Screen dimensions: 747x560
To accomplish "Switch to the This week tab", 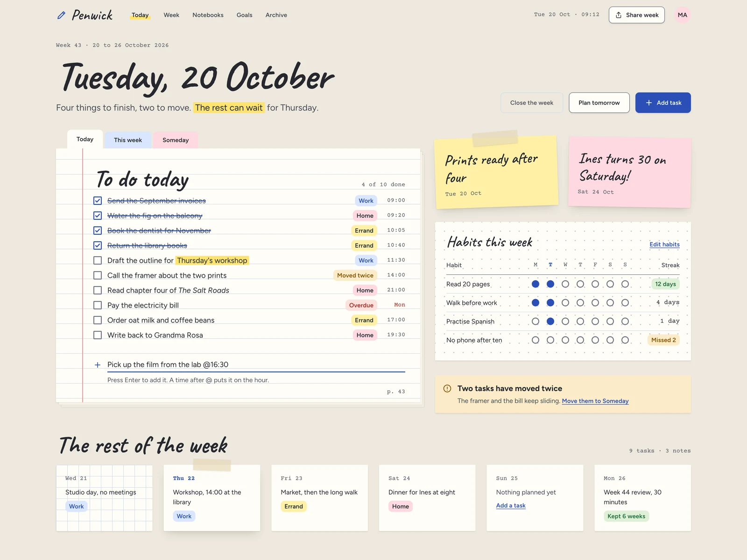I will click(x=128, y=140).
